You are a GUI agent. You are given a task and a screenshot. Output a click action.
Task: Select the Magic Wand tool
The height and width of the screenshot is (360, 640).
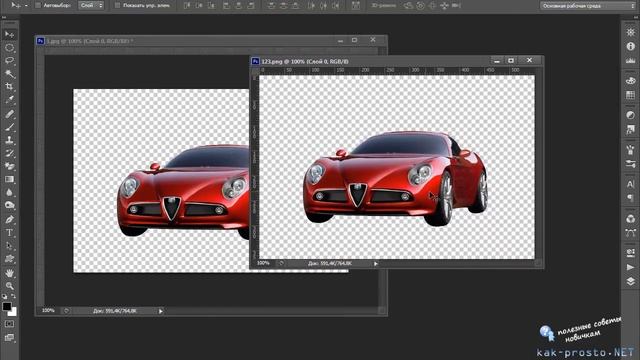(x=9, y=74)
